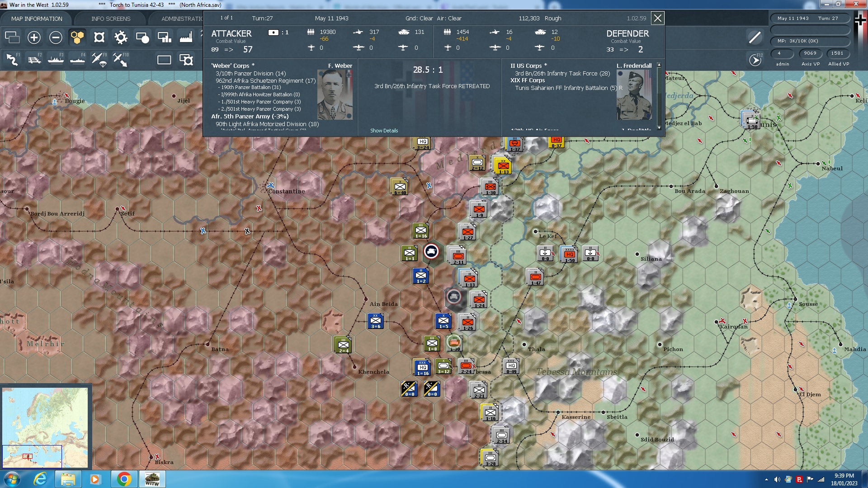Screen dimensions: 868x488
Task: Open F3 naval transport mode
Action: (x=56, y=60)
